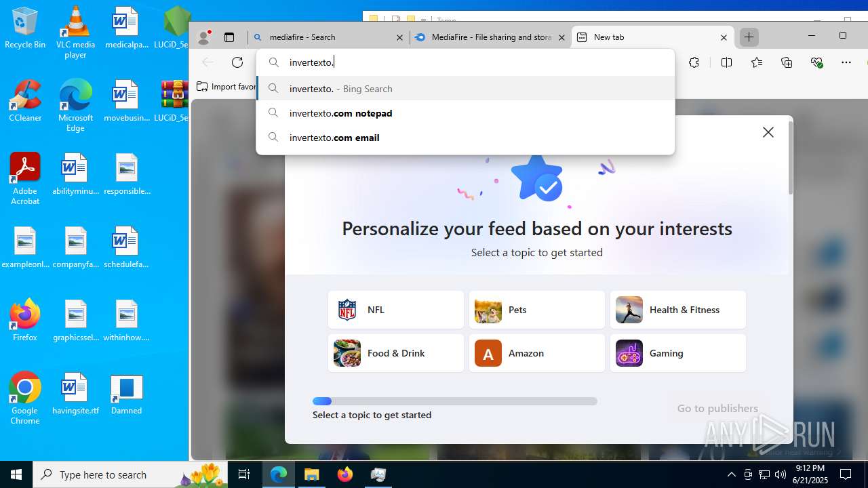Add a new browser tab
Viewport: 868px width, 488px height.
(749, 37)
